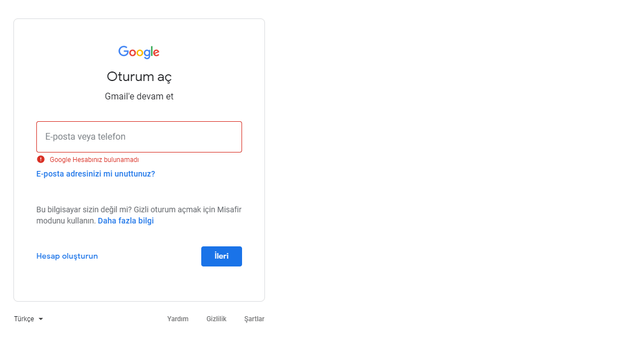Click "E-posta adresinizi mi unuttunuz?" link
This screenshot has height=362, width=644.
[x=96, y=174]
